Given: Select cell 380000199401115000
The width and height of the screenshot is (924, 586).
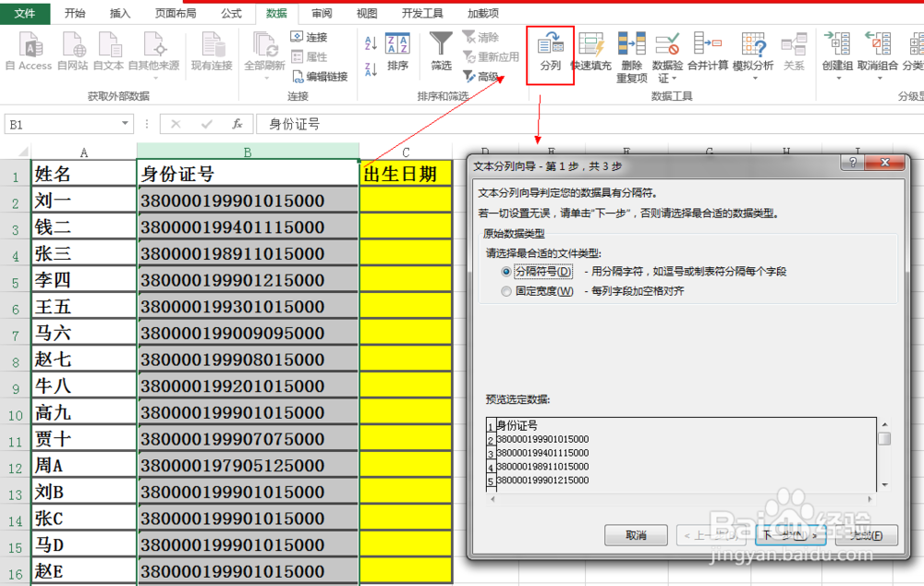Looking at the screenshot, I should pos(248,226).
